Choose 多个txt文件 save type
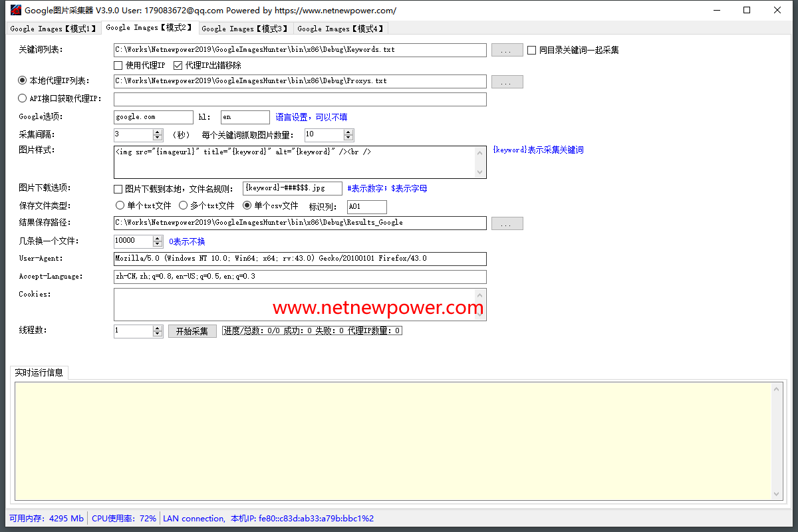 point(184,205)
